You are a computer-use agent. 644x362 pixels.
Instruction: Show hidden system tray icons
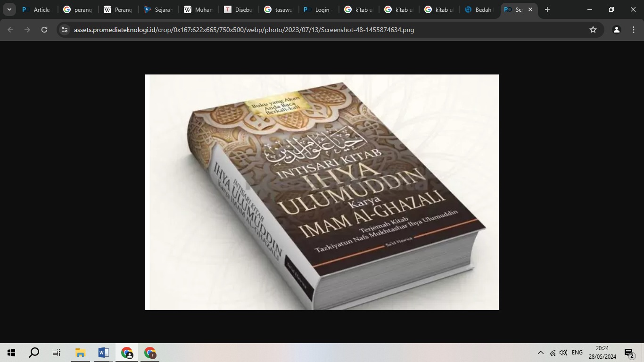click(541, 353)
